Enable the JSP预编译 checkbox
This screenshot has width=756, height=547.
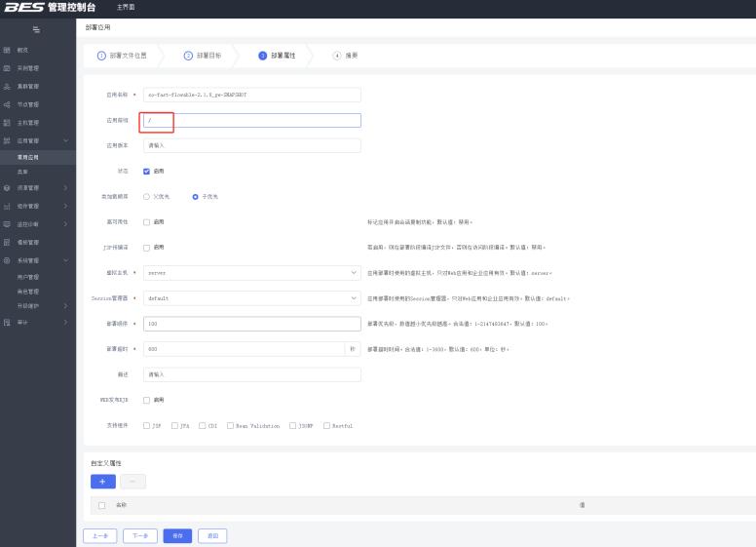tap(146, 248)
